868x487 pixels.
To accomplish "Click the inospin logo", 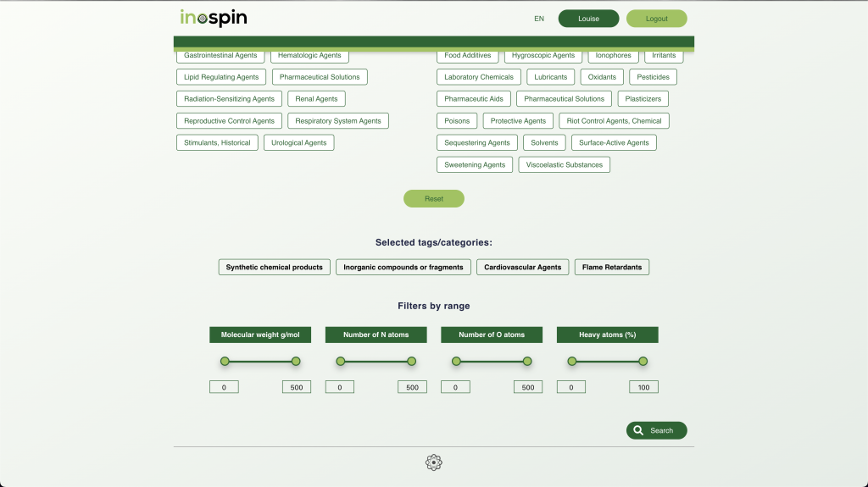I will [x=213, y=18].
